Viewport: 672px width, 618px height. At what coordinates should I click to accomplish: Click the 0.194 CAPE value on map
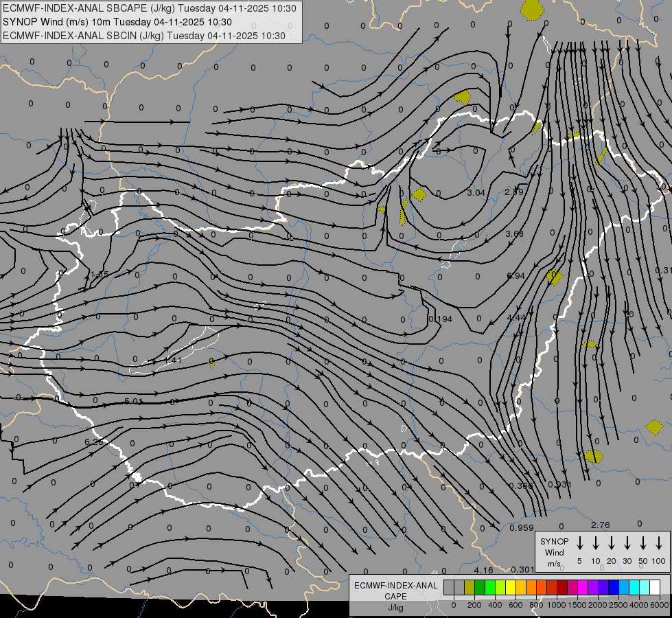(441, 319)
